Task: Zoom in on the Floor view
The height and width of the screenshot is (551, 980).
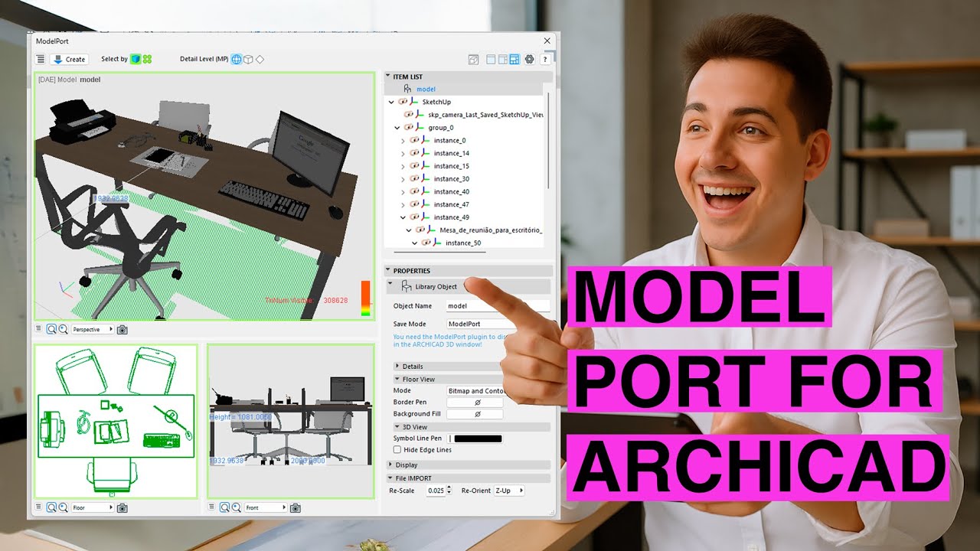Action: (x=63, y=507)
